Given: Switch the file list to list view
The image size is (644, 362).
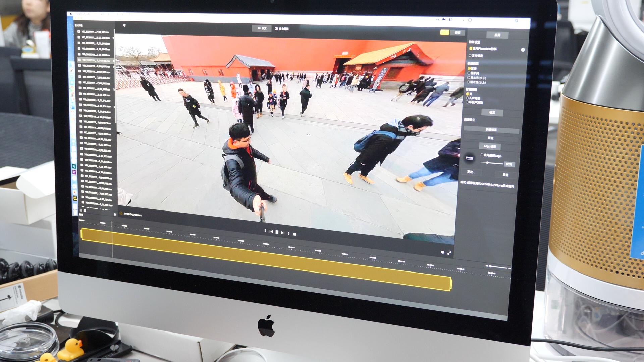Looking at the screenshot, I should click(80, 210).
